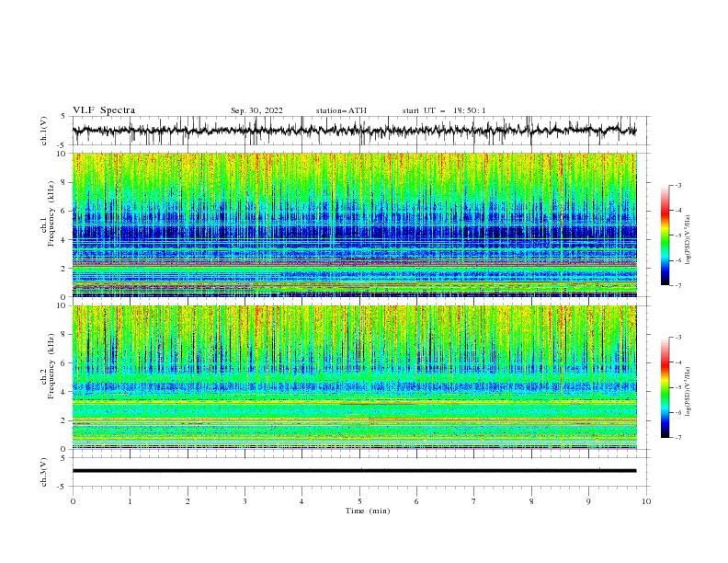Click the ch.1 spectrogram panel
The image size is (728, 563).
(x=354, y=224)
